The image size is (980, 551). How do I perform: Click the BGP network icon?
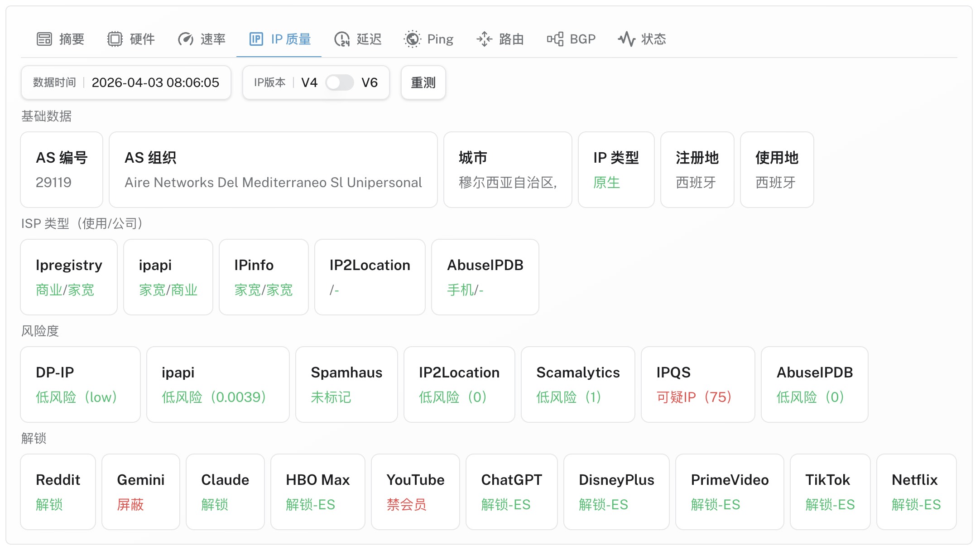coord(555,39)
